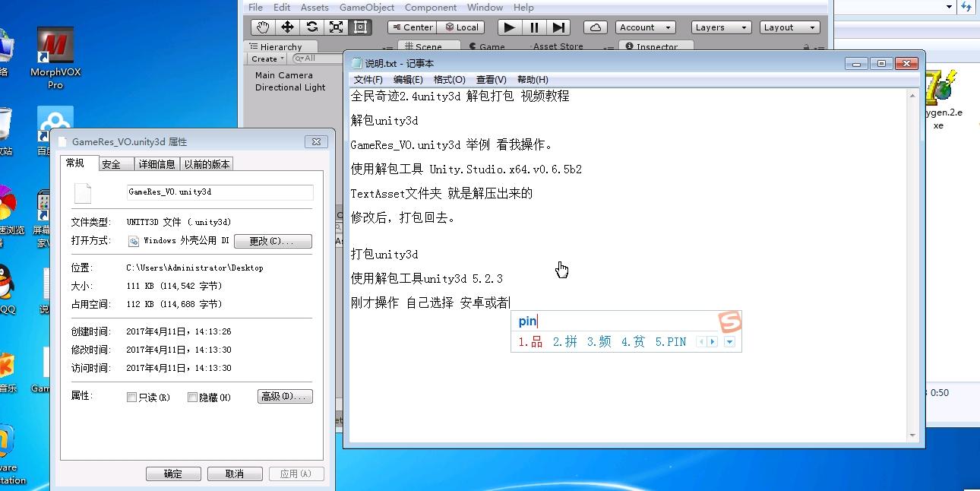Click the Unity Play button
The width and height of the screenshot is (980, 491).
510,27
